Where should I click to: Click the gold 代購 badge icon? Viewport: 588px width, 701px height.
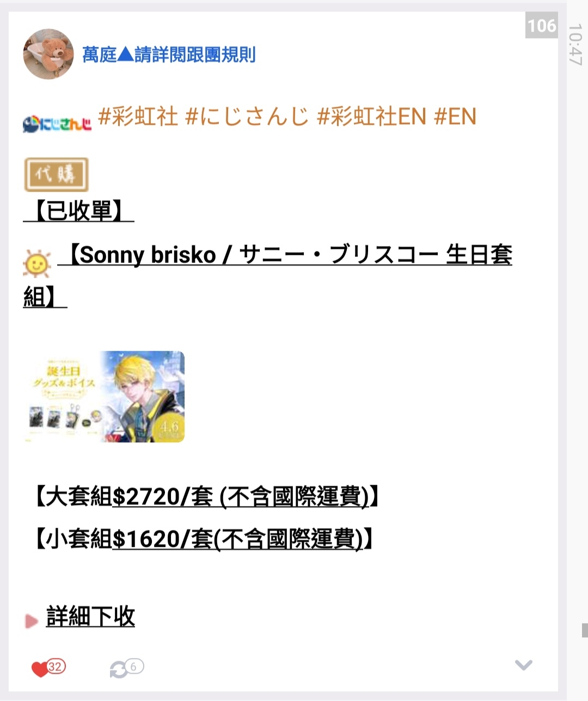(x=56, y=175)
